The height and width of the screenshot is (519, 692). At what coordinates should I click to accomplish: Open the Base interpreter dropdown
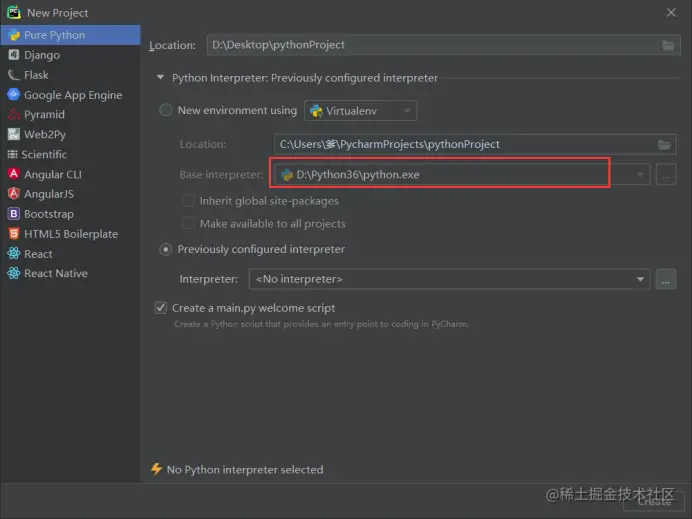point(462,175)
